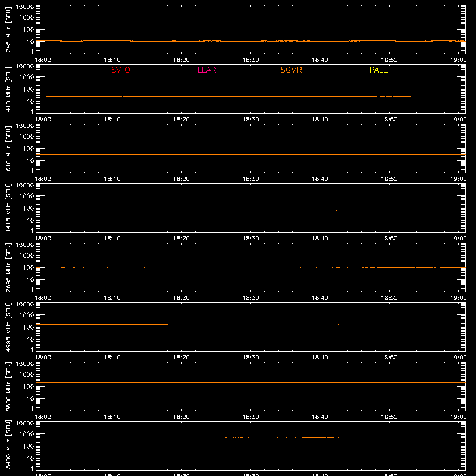Click 18:10 label below the 1415 MHz plot

click(112, 239)
